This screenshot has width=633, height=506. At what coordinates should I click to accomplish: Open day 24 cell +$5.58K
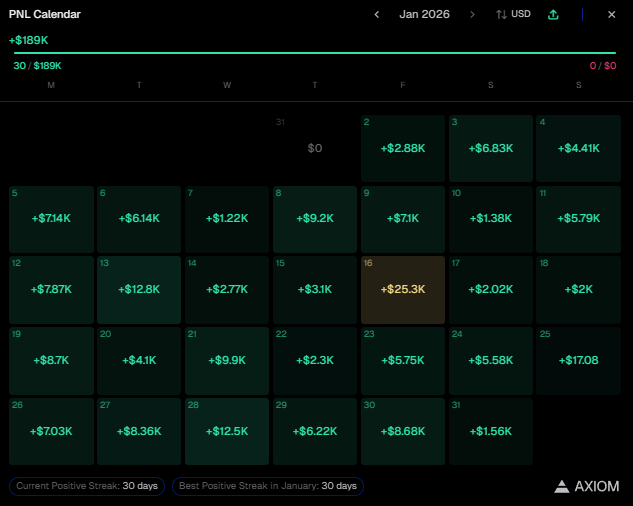tap(491, 361)
